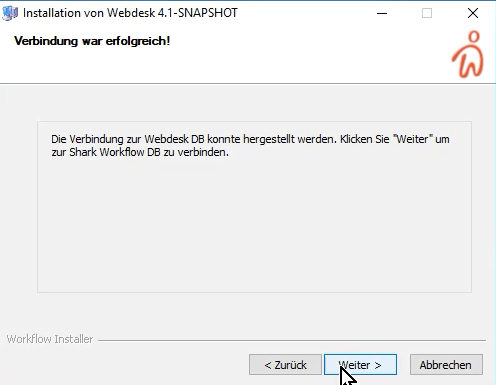496x385 pixels.
Task: Click the Weiter > button
Action: pos(360,365)
